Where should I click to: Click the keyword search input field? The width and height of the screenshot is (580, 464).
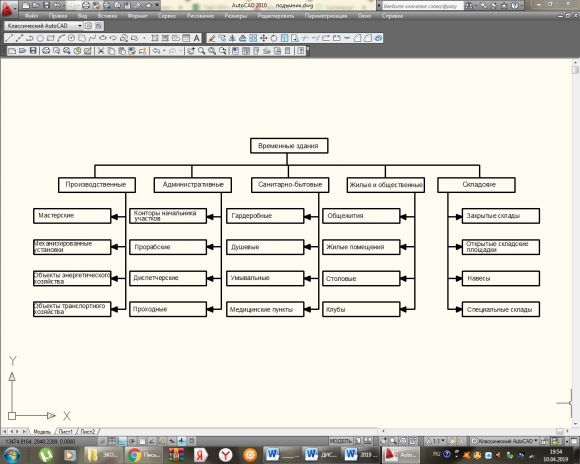point(422,6)
